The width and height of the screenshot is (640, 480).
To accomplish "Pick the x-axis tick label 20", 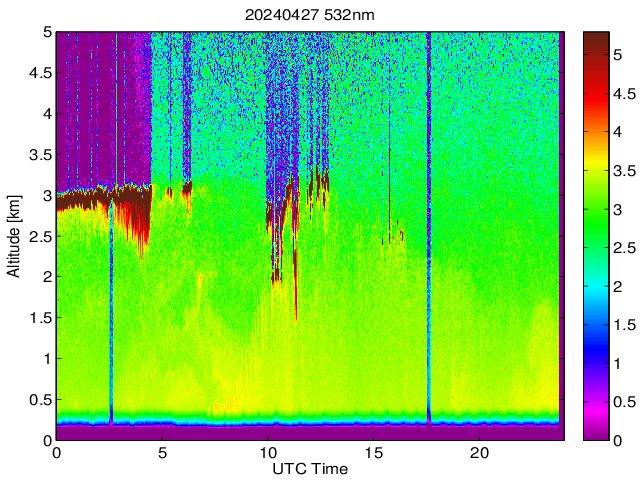I will [480, 452].
